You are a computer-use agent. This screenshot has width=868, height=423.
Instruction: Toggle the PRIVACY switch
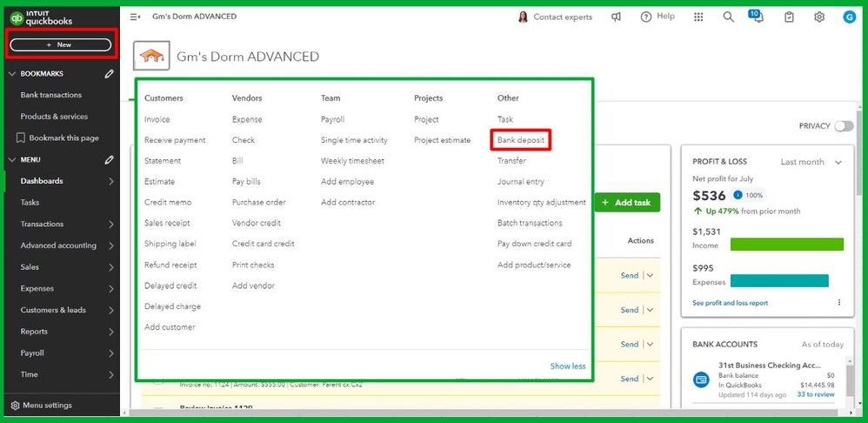845,126
